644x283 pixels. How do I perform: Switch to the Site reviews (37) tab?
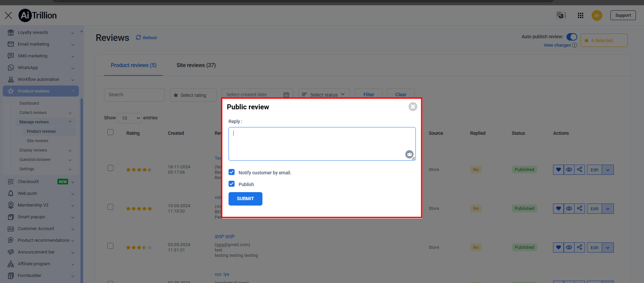196,65
